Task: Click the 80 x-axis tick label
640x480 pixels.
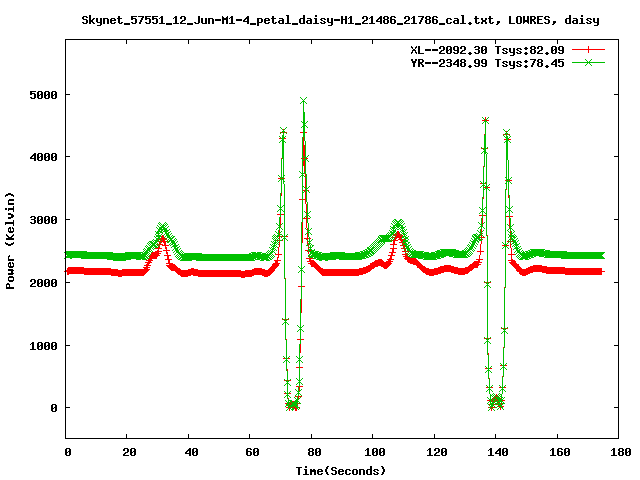Action: pyautogui.click(x=314, y=452)
